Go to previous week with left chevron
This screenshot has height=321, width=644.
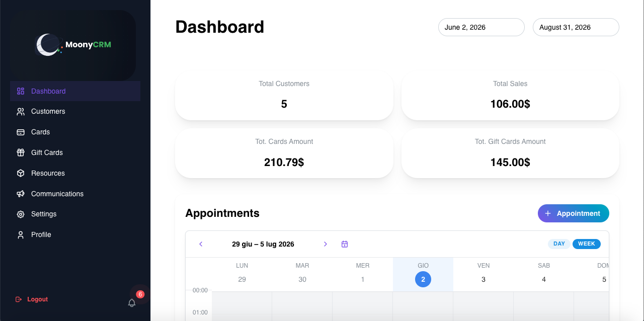(201, 244)
